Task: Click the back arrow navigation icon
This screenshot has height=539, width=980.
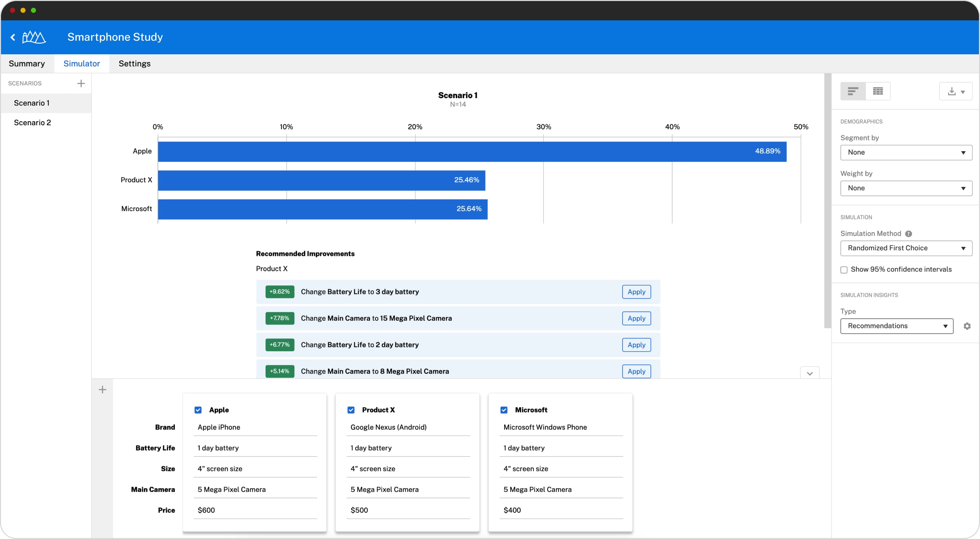Action: (x=13, y=37)
